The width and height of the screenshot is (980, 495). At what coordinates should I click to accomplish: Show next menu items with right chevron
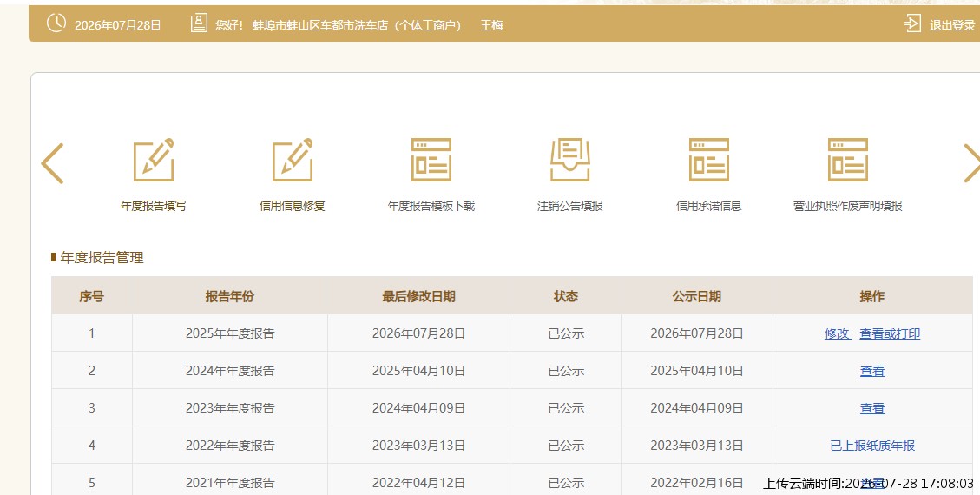point(971,163)
